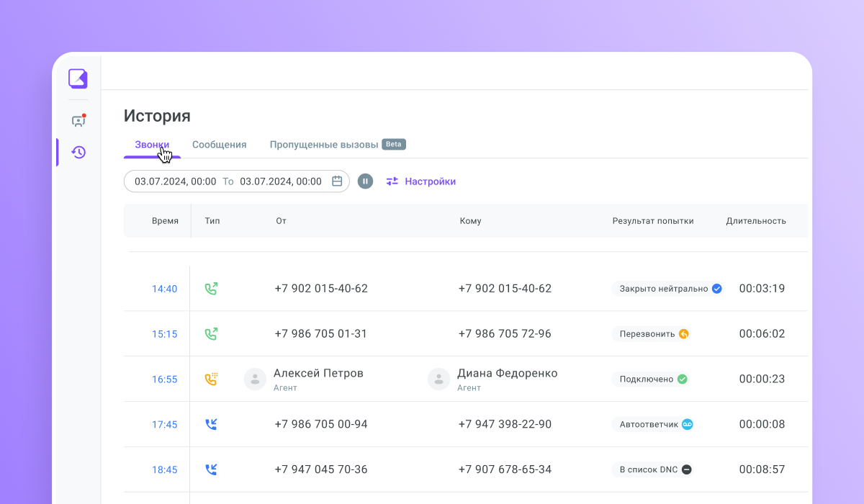This screenshot has height=504, width=864.
Task: Open the 17:45 call time link
Action: coord(164,425)
